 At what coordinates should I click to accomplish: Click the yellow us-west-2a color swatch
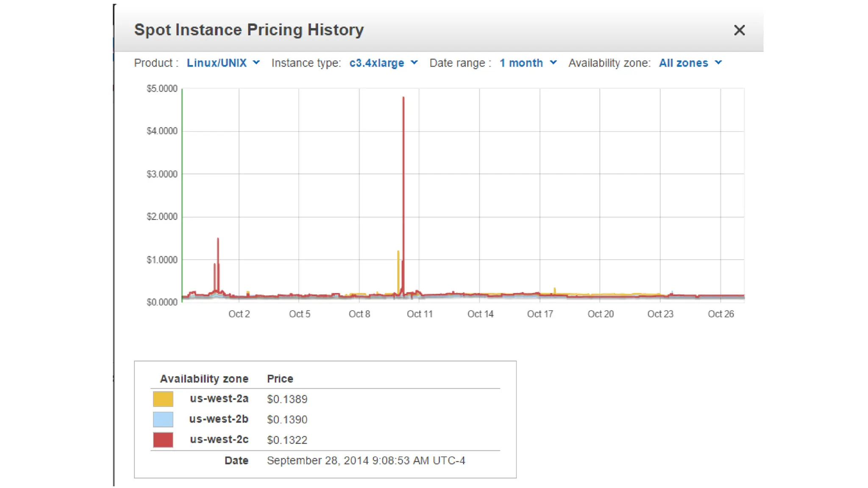pyautogui.click(x=163, y=399)
